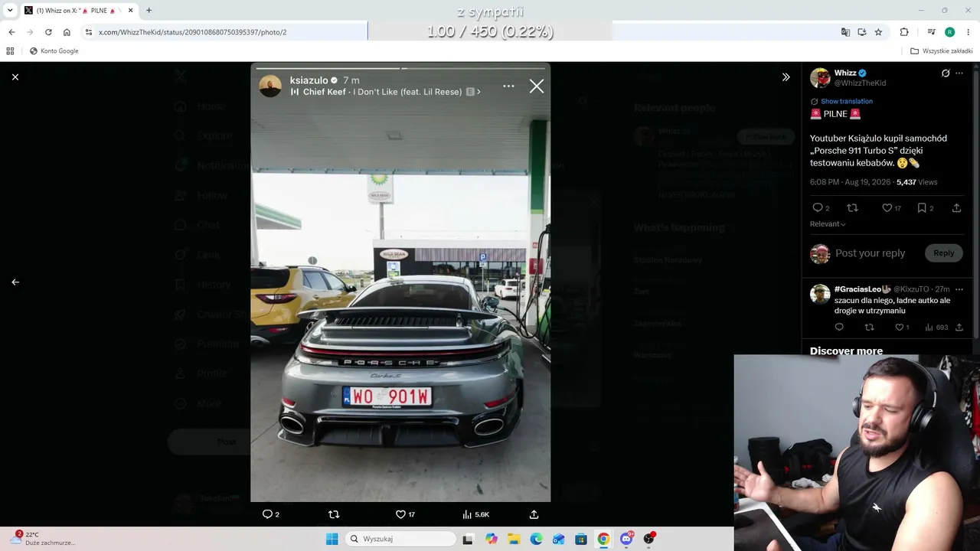Open the Chrome profile R avatar
This screenshot has width=980, height=551.
click(949, 32)
